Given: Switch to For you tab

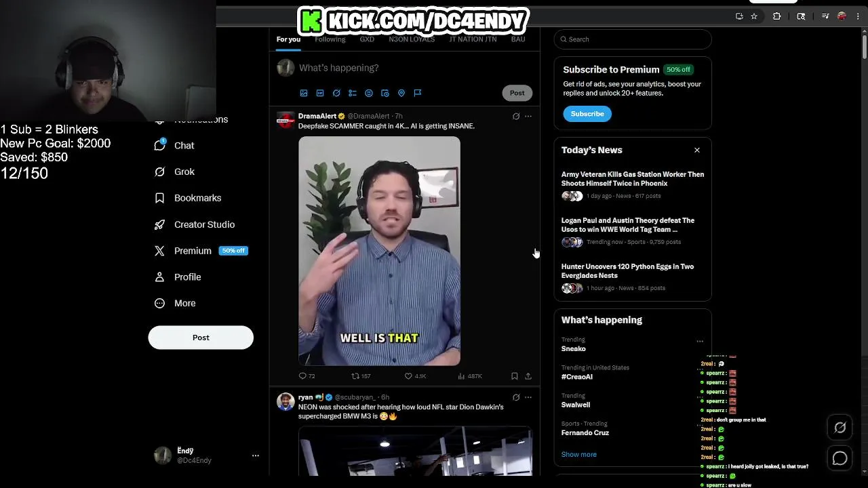Looking at the screenshot, I should click(x=288, y=39).
